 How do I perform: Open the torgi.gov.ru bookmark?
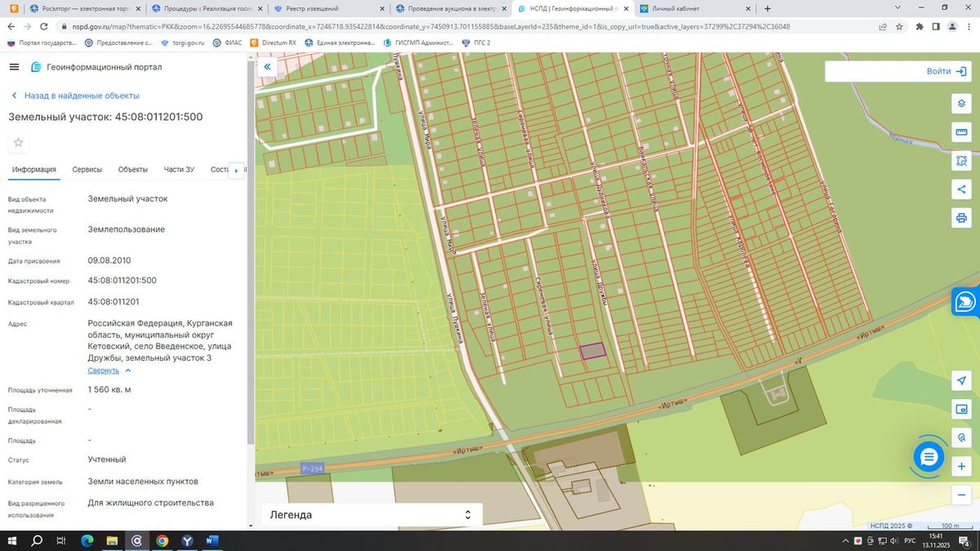click(182, 42)
